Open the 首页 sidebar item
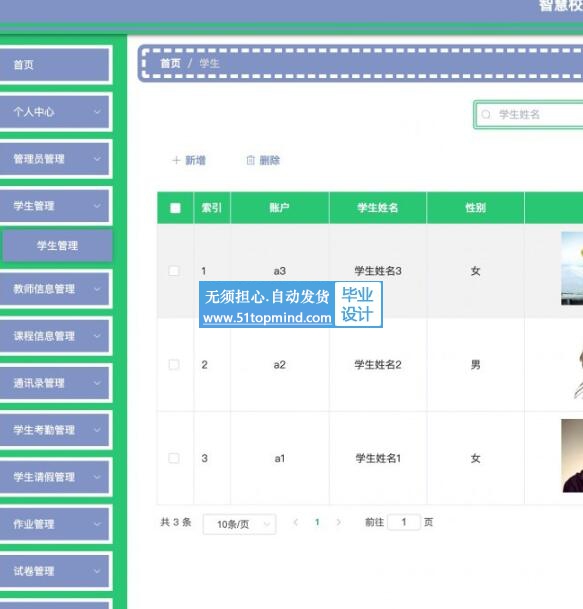583x609 pixels. pos(54,64)
